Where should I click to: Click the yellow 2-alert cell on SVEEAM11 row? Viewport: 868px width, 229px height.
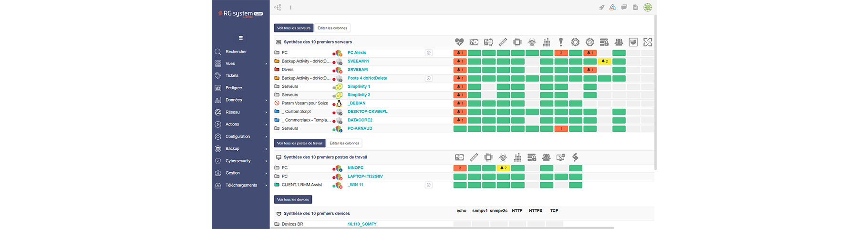click(604, 62)
